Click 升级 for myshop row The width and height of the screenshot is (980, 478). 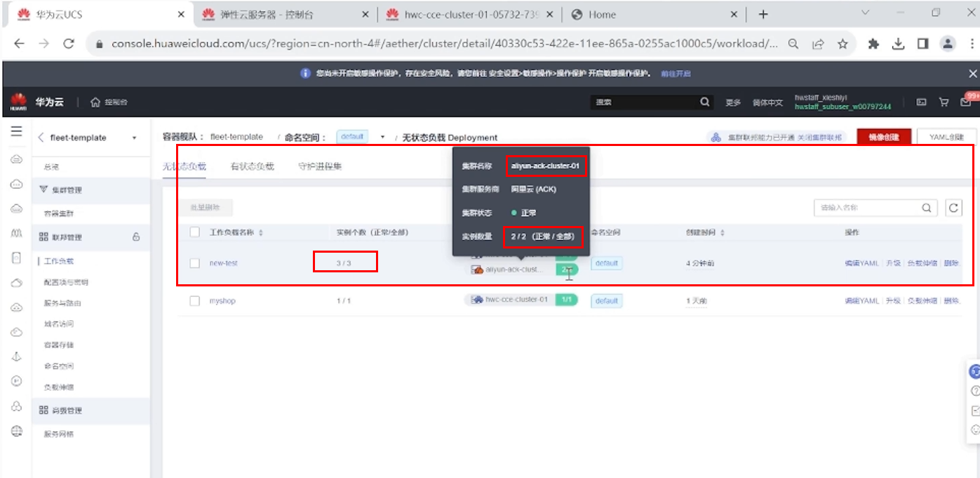coord(893,300)
